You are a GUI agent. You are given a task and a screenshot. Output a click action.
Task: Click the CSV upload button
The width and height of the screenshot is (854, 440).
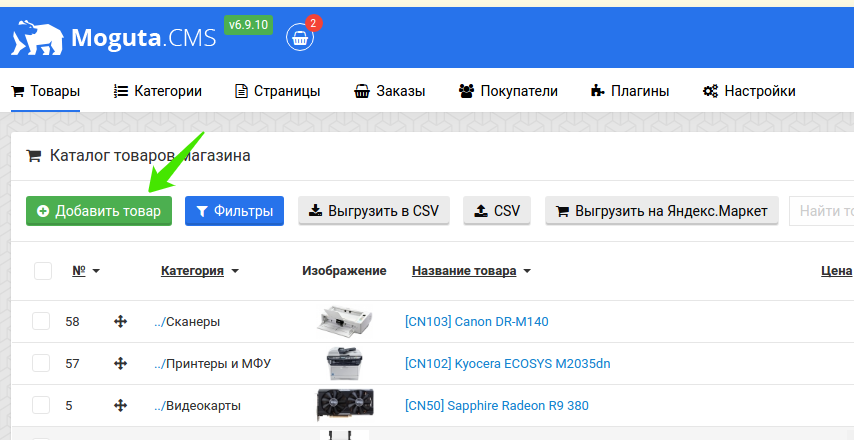point(497,211)
